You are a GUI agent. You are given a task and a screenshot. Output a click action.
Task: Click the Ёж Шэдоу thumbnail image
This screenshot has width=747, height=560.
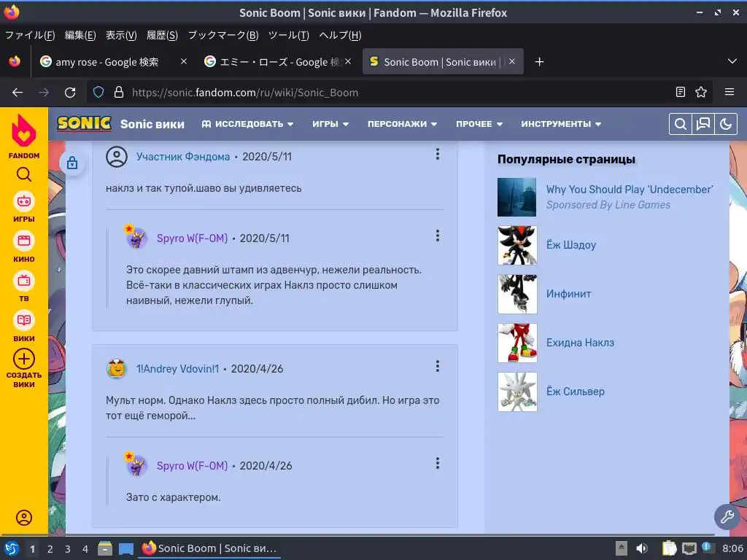517,245
